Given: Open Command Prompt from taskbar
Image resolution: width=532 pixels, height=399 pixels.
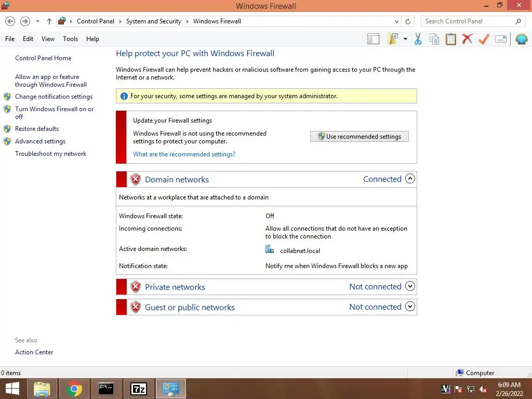Looking at the screenshot, I should pyautogui.click(x=106, y=389).
